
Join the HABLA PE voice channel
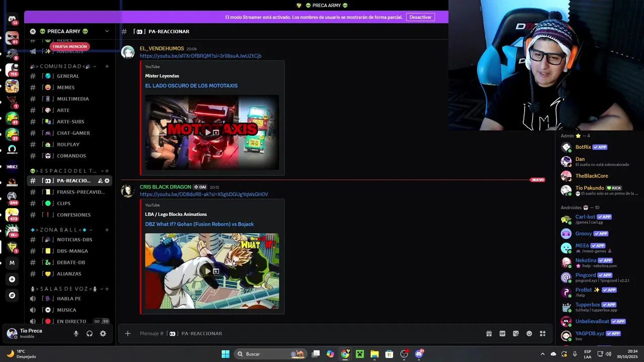coord(69,299)
